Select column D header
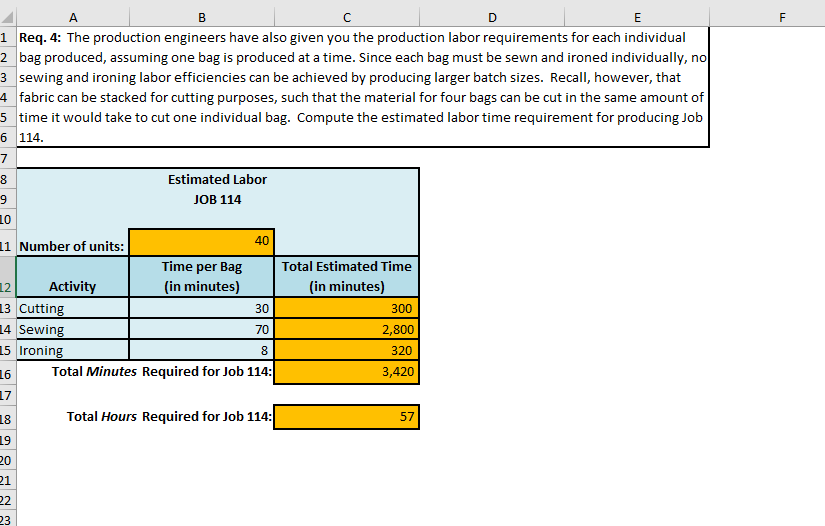 [x=492, y=17]
